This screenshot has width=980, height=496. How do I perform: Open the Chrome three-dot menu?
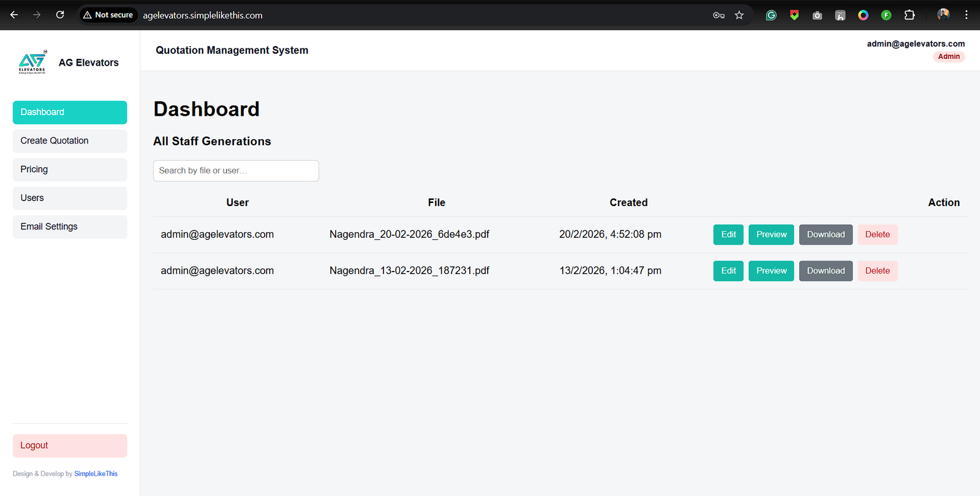coord(967,15)
